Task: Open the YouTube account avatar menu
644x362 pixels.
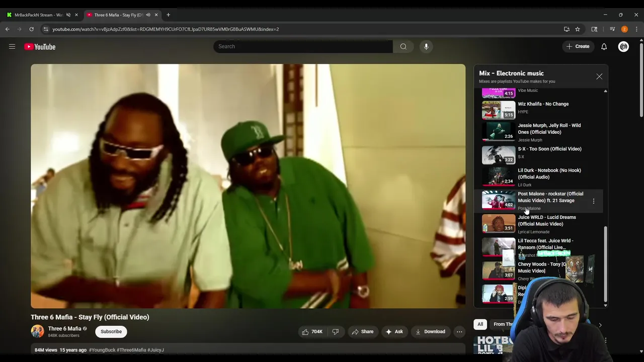Action: (623, 47)
